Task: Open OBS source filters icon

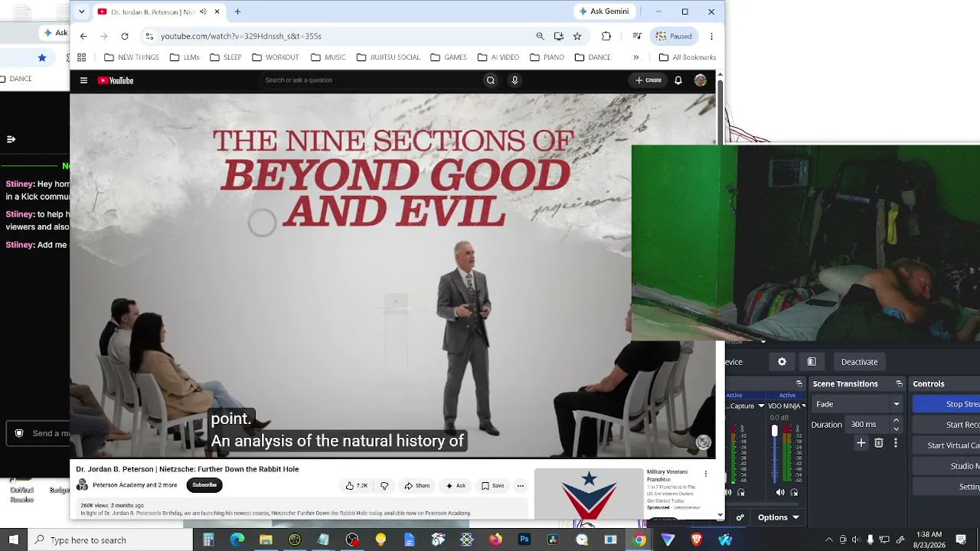Action: tap(812, 362)
